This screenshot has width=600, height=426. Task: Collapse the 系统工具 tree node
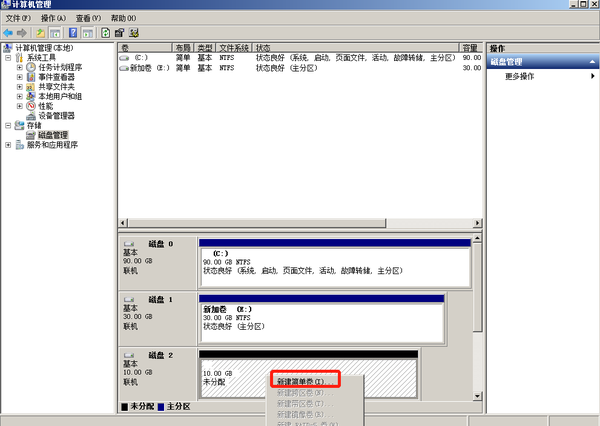coord(8,58)
